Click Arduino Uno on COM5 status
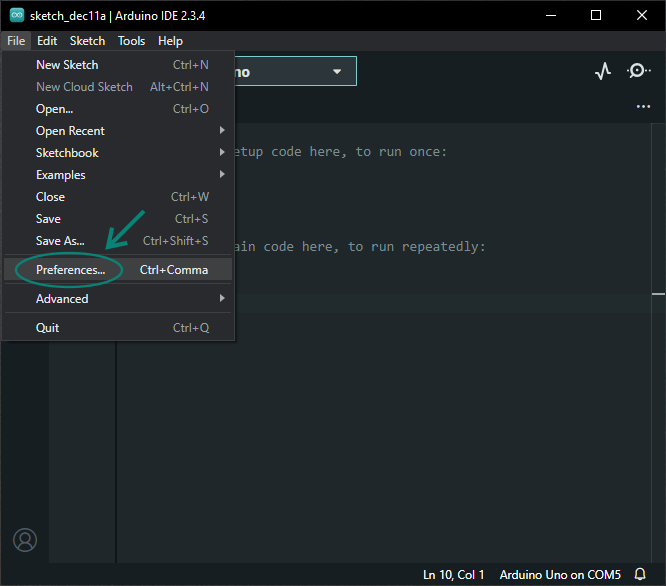The height and width of the screenshot is (586, 666). coord(560,575)
